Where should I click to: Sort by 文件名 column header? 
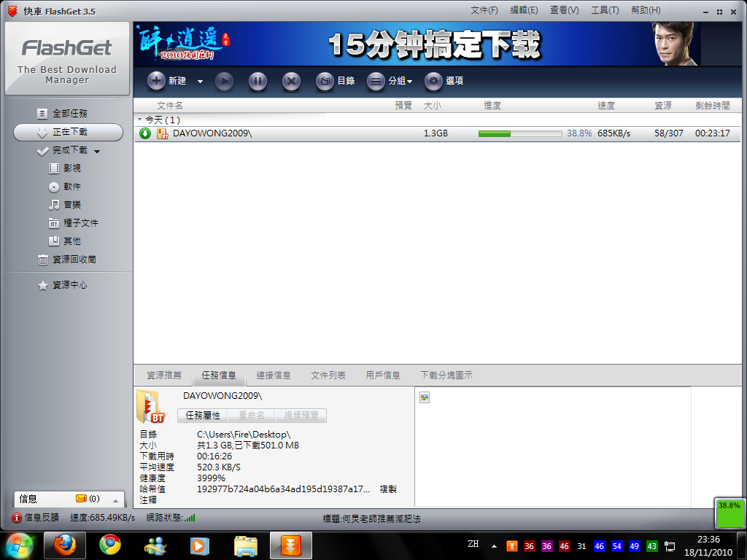tap(170, 106)
